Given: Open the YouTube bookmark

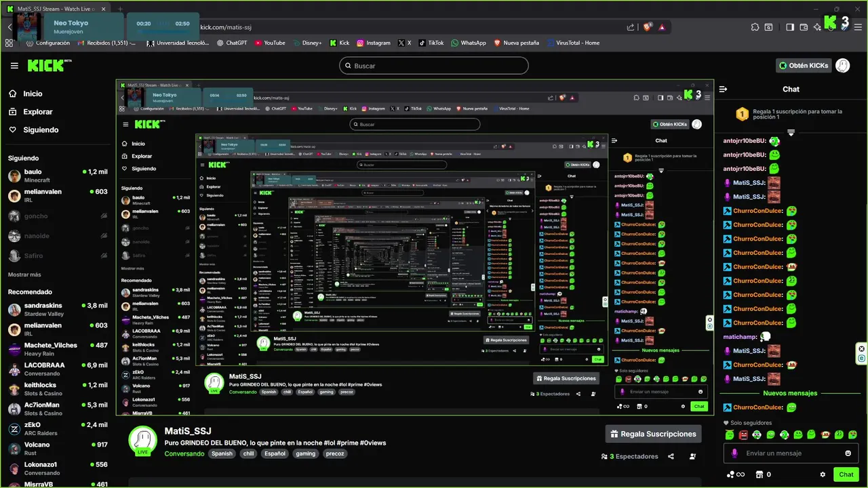Looking at the screenshot, I should [270, 43].
